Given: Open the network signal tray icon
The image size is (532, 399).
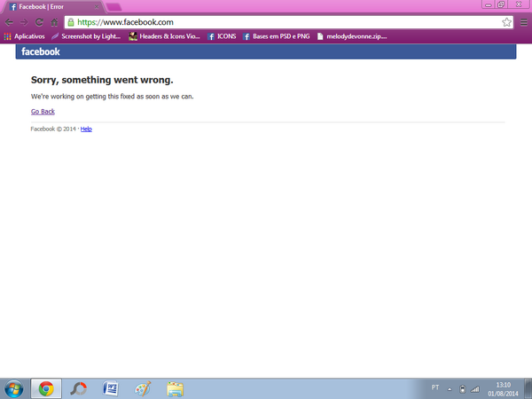Looking at the screenshot, I should pyautogui.click(x=475, y=389).
